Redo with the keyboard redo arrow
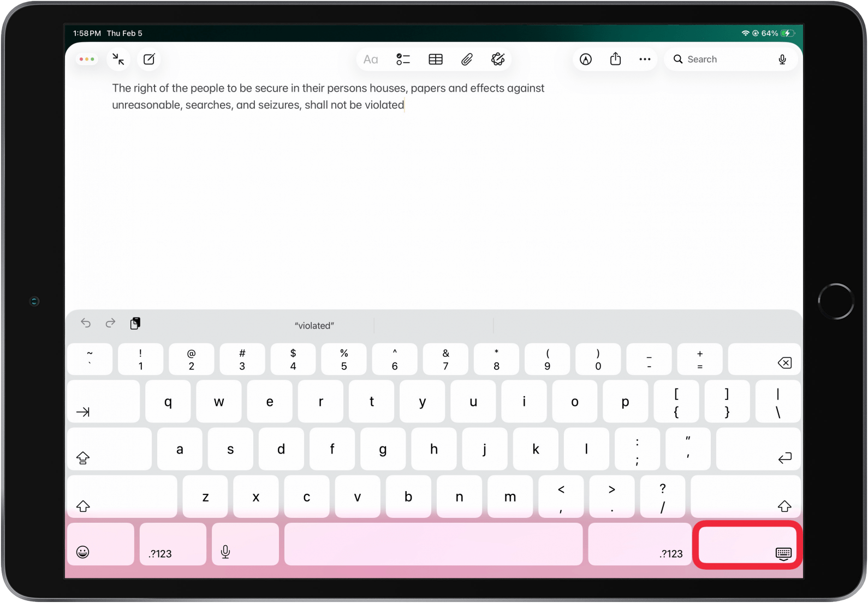Viewport: 868px width, 603px height. [x=110, y=323]
